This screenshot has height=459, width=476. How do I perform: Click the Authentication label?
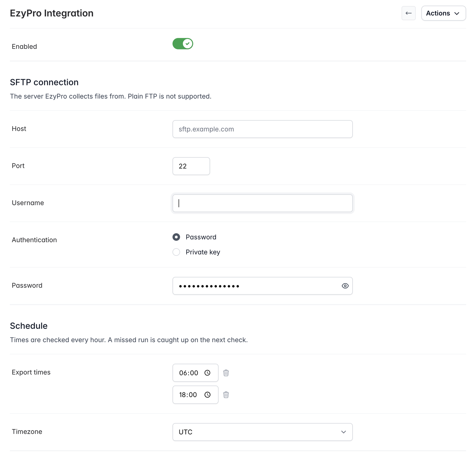tap(34, 240)
